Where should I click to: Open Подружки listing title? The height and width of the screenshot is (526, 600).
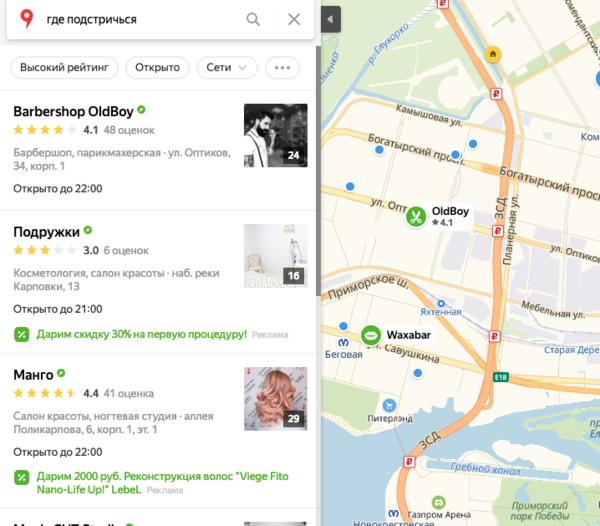click(x=47, y=232)
